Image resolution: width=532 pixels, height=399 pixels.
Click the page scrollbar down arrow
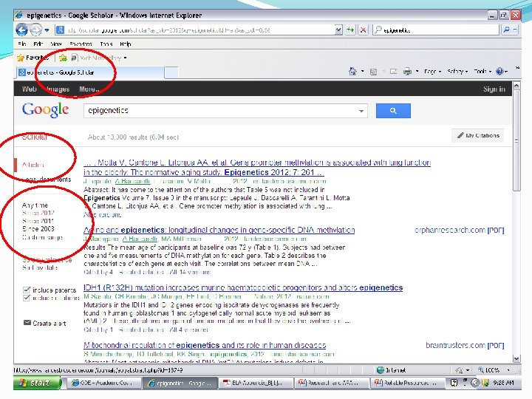coord(516,358)
